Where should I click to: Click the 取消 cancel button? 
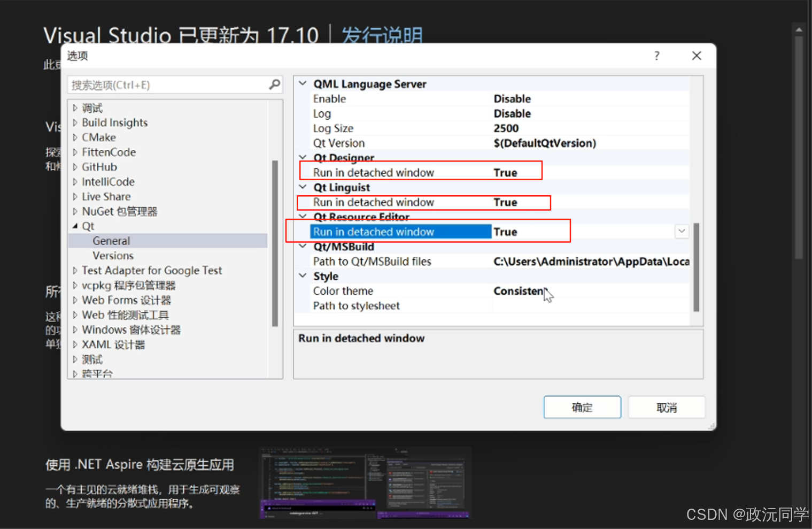point(667,408)
